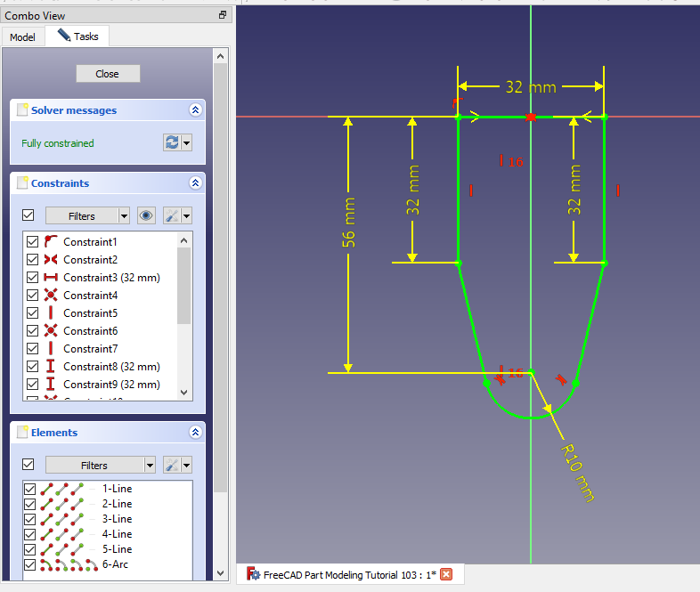Uncheck the 3-Line element checkbox

[x=30, y=519]
